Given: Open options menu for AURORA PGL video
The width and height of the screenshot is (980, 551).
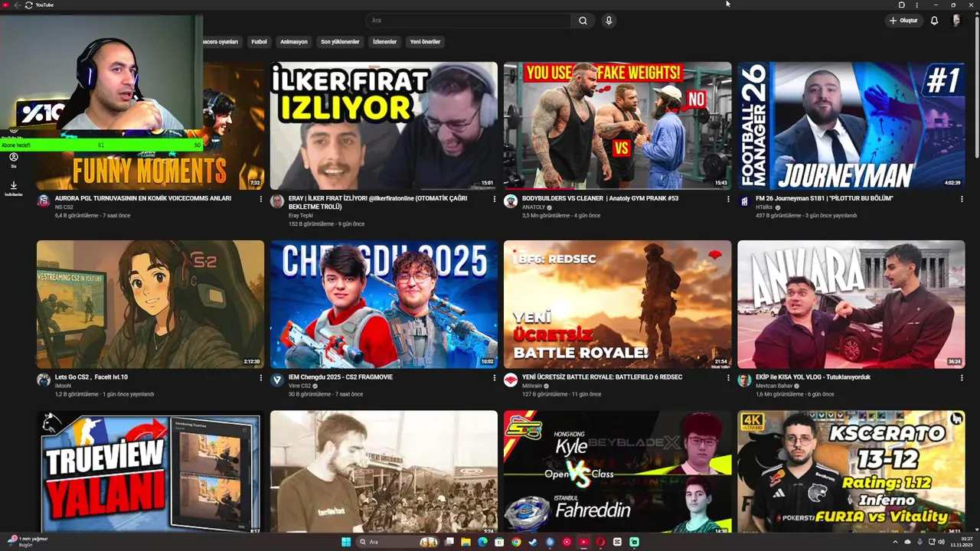Looking at the screenshot, I should click(x=260, y=199).
